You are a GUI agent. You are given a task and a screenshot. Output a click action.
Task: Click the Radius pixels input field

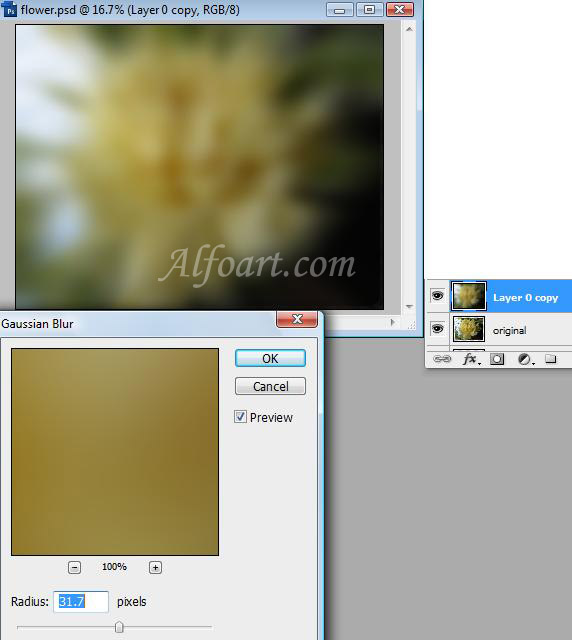point(81,602)
